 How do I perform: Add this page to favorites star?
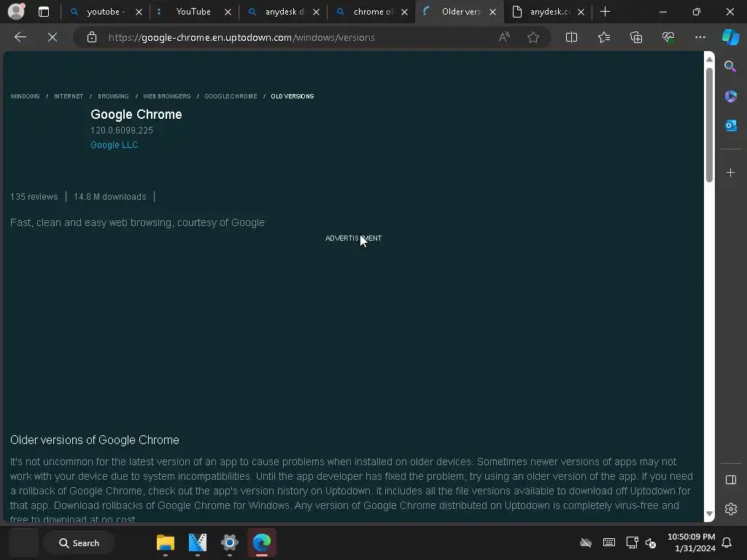[533, 37]
